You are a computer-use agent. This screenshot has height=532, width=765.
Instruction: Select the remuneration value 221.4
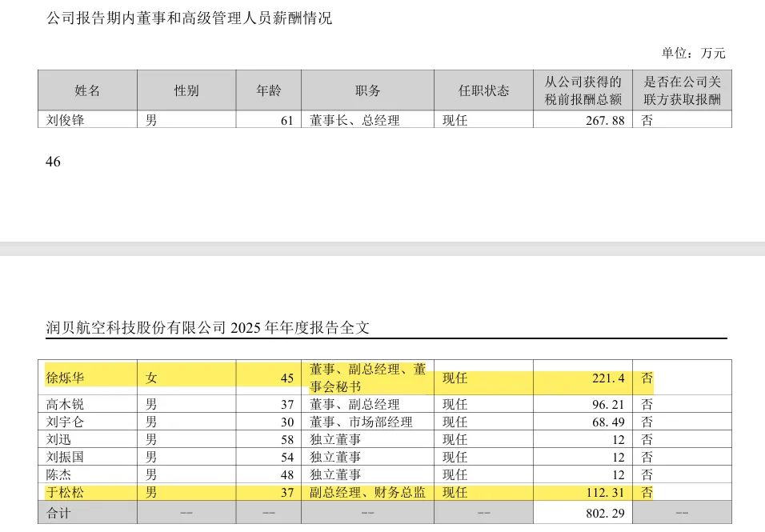click(x=608, y=378)
